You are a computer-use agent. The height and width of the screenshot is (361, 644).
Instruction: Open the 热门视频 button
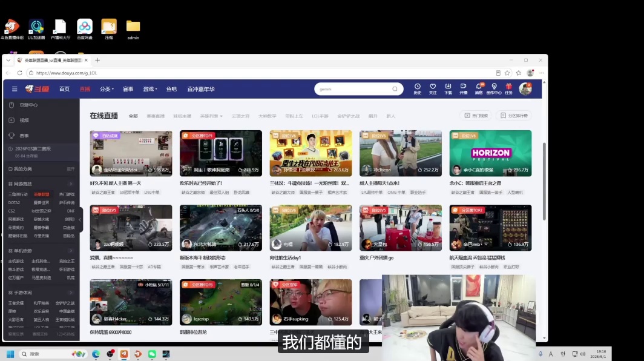pyautogui.click(x=476, y=116)
